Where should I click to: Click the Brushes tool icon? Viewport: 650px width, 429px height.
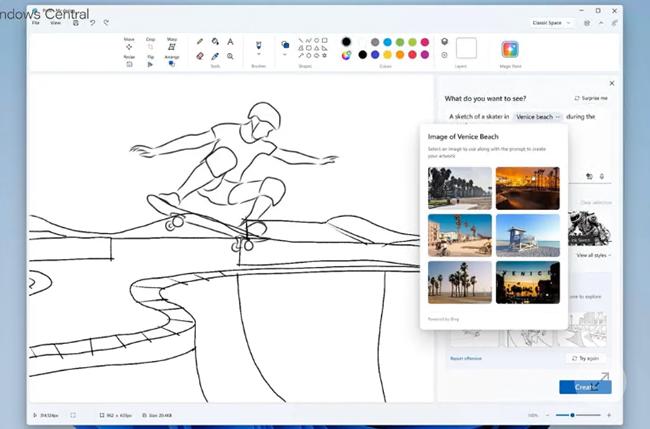(x=258, y=45)
